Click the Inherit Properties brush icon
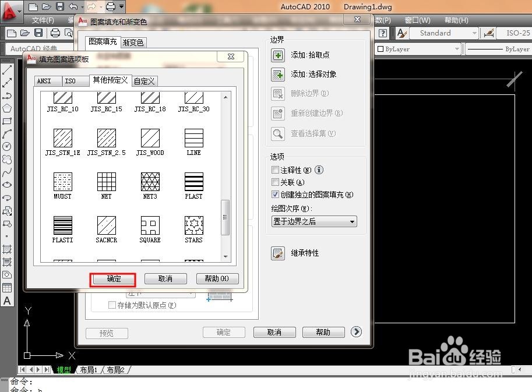Image resolution: width=532 pixels, height=392 pixels. [278, 253]
